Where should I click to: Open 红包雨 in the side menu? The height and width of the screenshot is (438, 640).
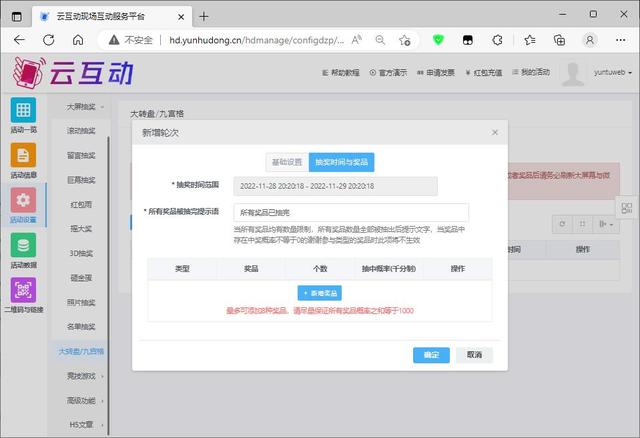click(x=81, y=204)
